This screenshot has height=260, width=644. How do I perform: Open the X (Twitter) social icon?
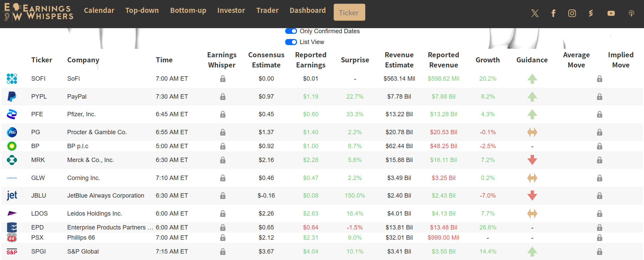pyautogui.click(x=535, y=13)
